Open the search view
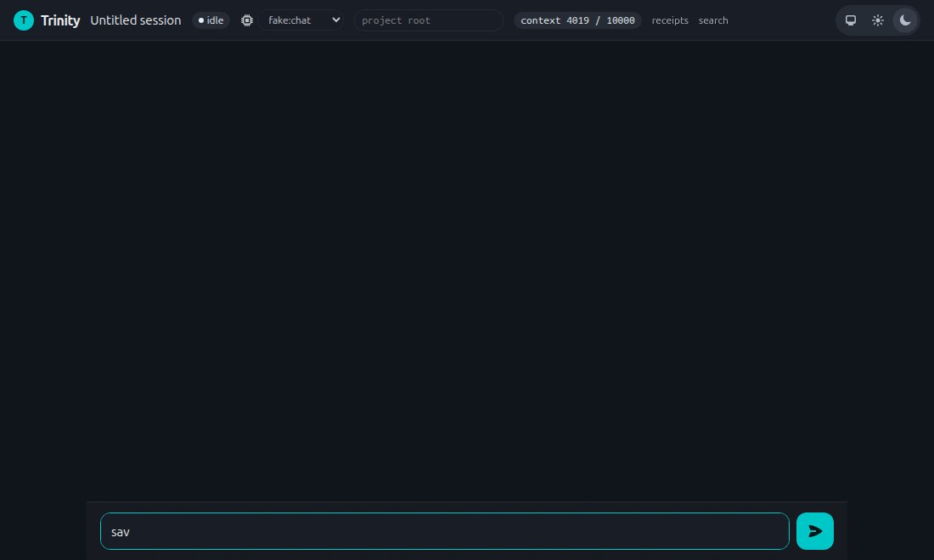Viewport: 934px width, 560px height. click(x=713, y=20)
